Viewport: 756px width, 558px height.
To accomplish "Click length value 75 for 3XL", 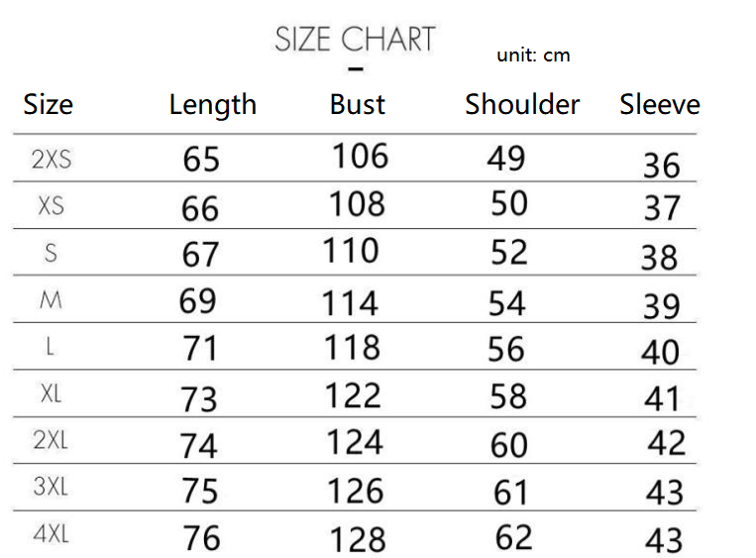I will click(200, 491).
